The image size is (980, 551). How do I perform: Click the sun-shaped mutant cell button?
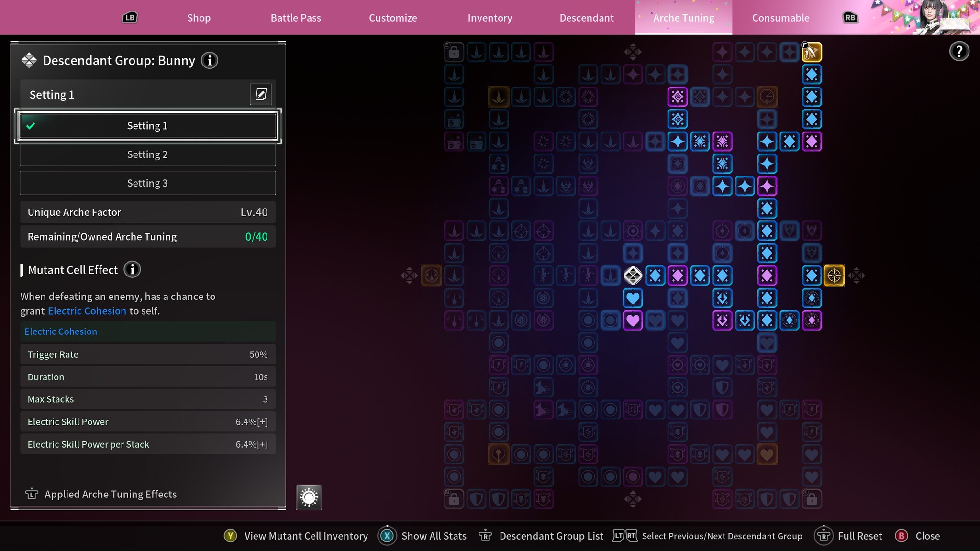(309, 497)
